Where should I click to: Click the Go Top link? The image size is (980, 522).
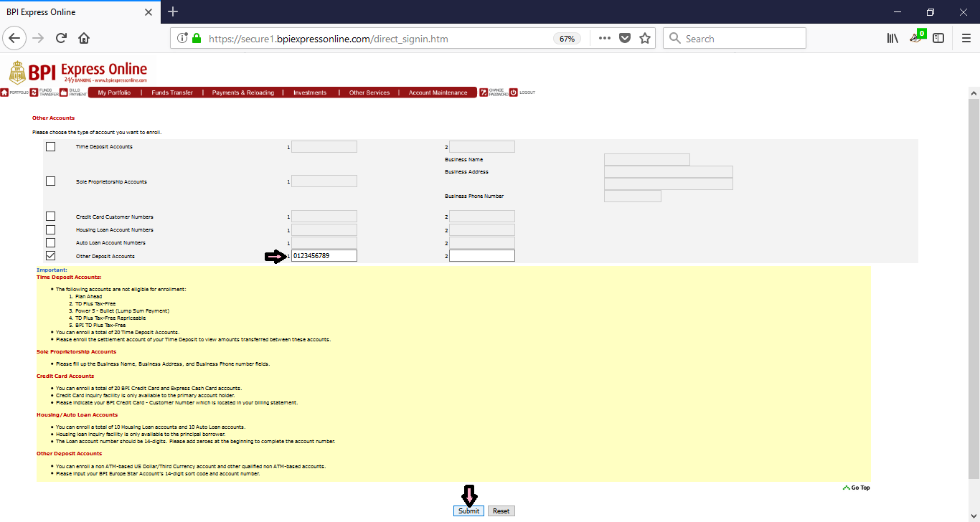pyautogui.click(x=857, y=487)
